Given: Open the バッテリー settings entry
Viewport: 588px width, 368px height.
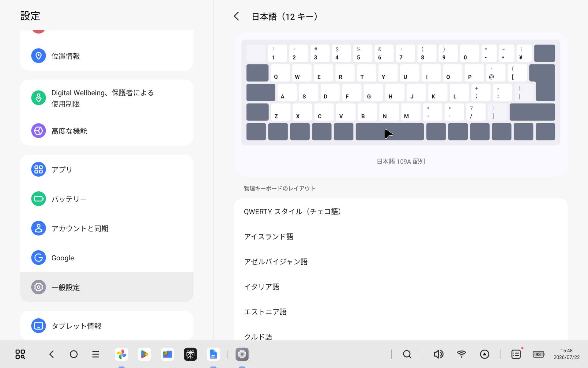Looking at the screenshot, I should click(107, 199).
